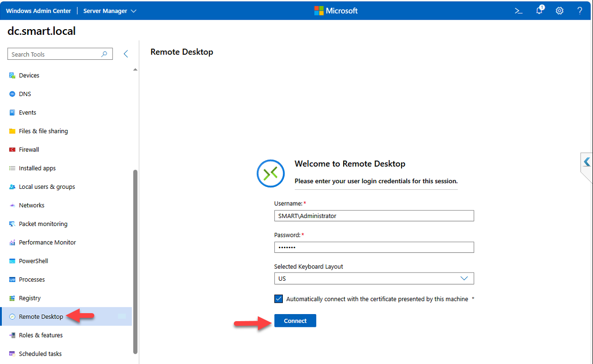Click the Welcome to Remote Desktop title

[x=350, y=164]
